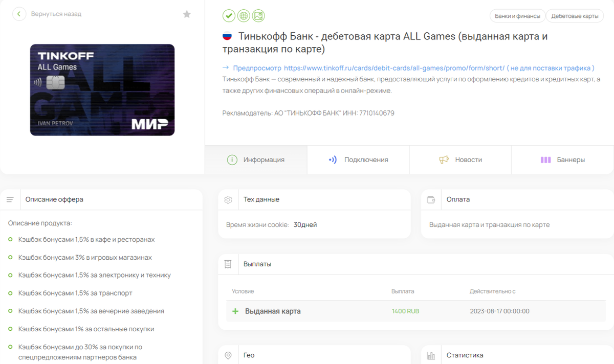Click the Предпросмотр label
614x364 pixels.
tap(257, 67)
